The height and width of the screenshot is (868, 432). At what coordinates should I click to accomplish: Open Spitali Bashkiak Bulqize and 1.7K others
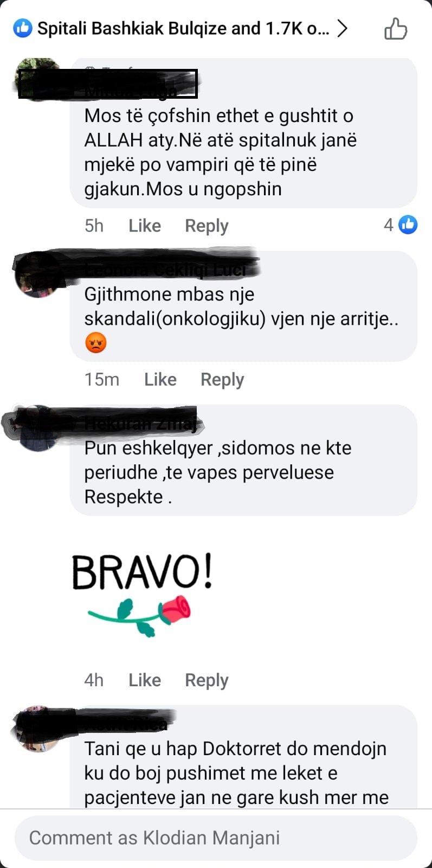click(x=183, y=28)
